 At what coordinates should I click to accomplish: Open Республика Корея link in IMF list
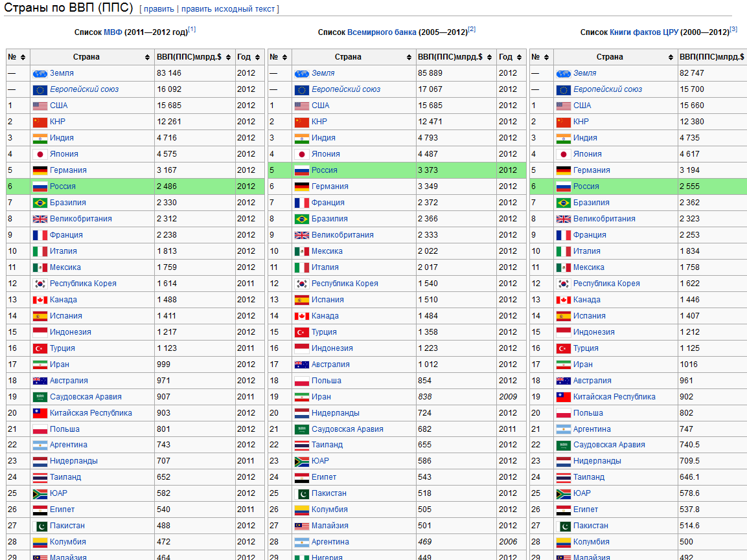coord(83,284)
